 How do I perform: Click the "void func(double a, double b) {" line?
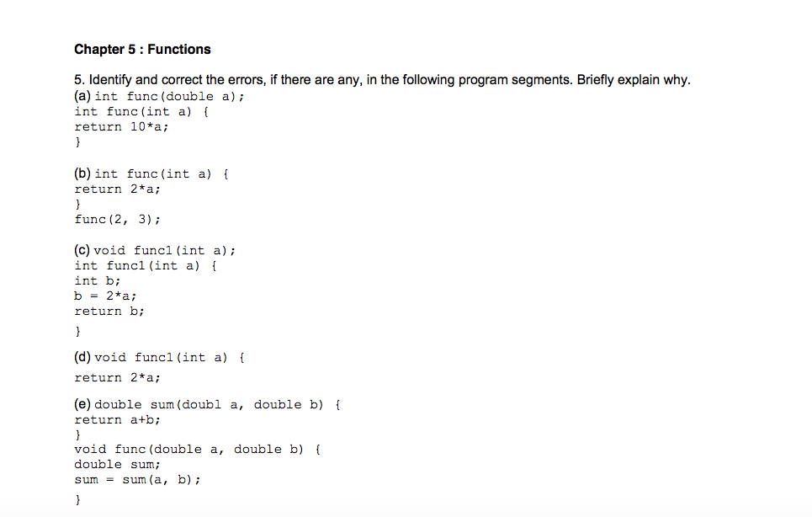coord(198,449)
